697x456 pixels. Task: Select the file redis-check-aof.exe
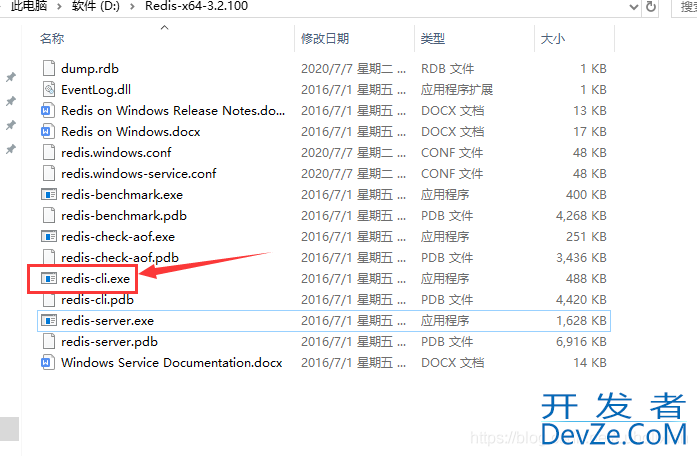(x=118, y=236)
